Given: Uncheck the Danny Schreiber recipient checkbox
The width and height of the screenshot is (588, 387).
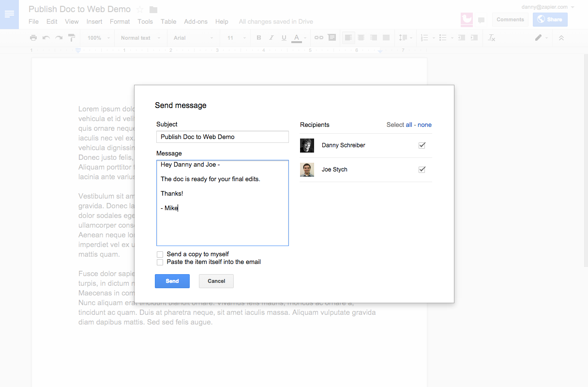Looking at the screenshot, I should point(422,145).
